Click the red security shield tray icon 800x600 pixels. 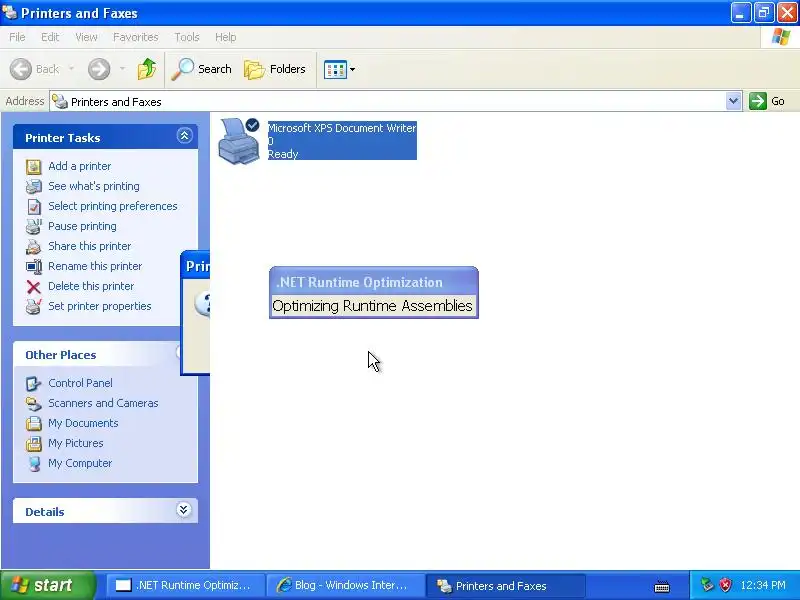coord(725,585)
